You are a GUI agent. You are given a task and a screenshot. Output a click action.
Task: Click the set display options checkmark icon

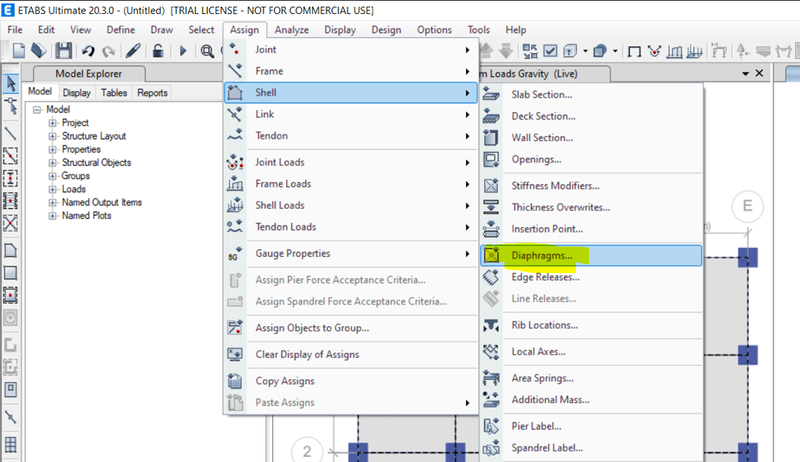pos(551,50)
